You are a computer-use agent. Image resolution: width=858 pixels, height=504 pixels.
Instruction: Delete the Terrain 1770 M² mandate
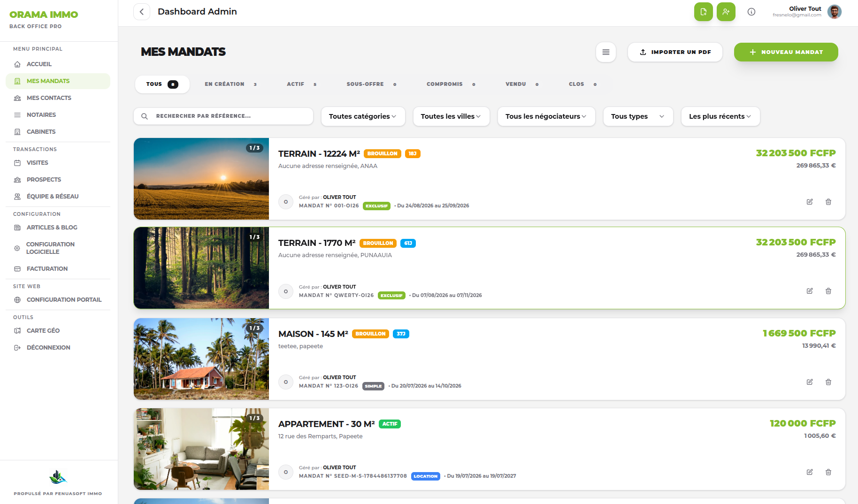828,291
